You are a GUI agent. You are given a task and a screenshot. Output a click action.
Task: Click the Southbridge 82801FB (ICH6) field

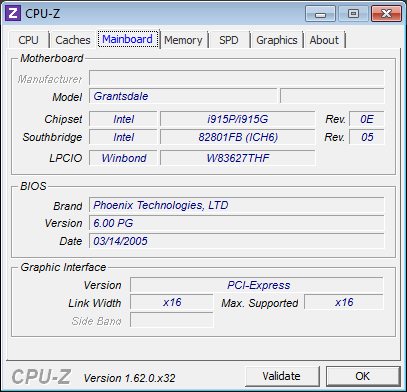coord(237,137)
